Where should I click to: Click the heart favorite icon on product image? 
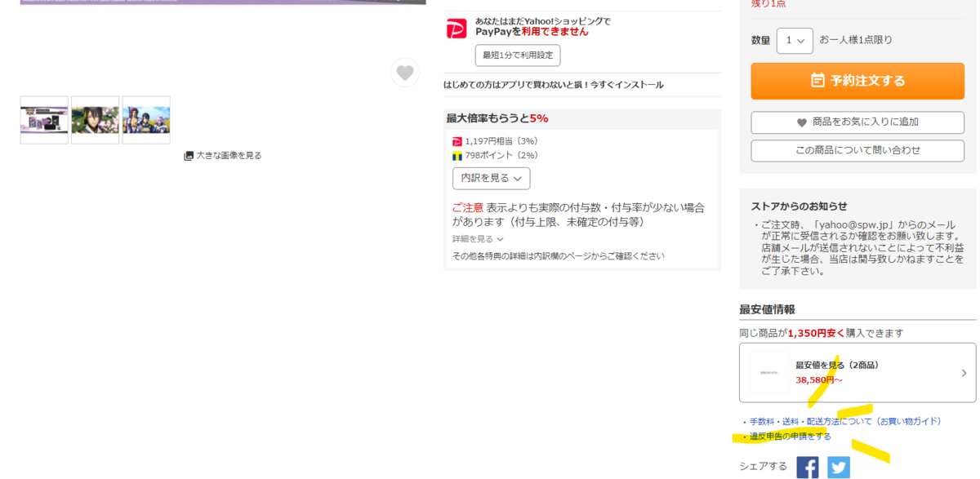coord(405,73)
